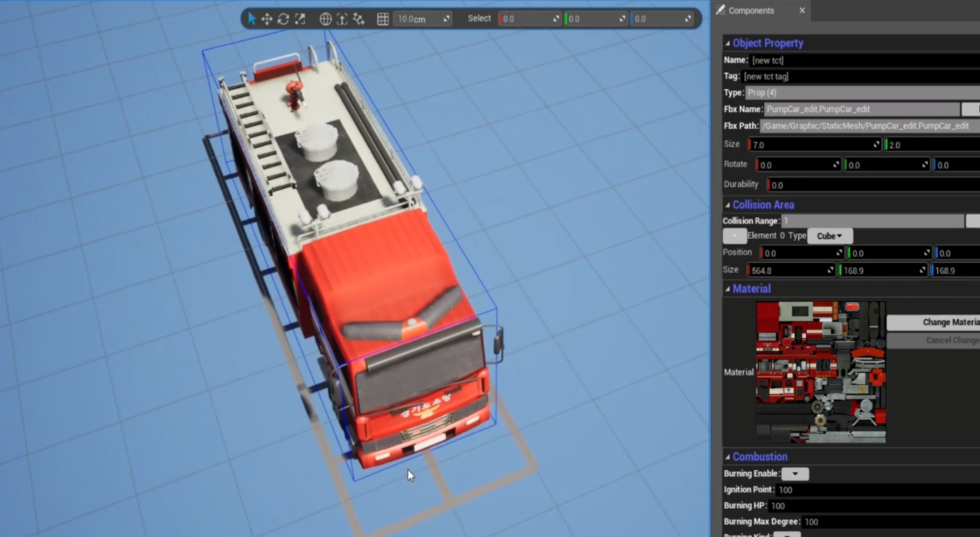Click the Fbx Path field
The width and height of the screenshot is (980, 537).
(x=870, y=126)
